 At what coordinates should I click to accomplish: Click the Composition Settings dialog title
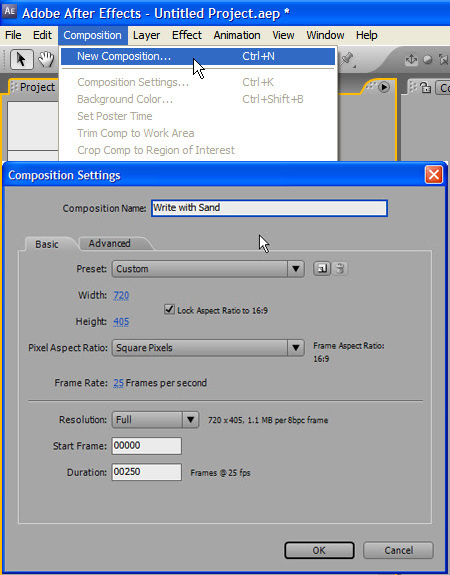(64, 175)
